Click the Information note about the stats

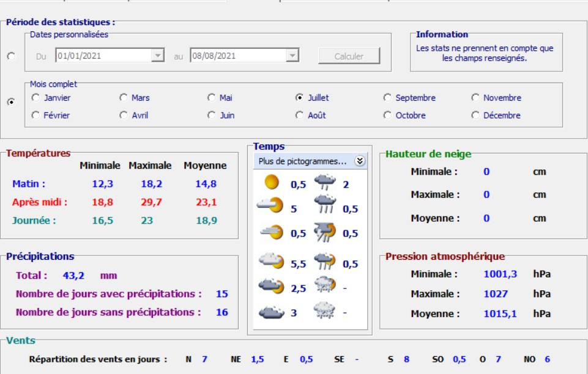[485, 53]
